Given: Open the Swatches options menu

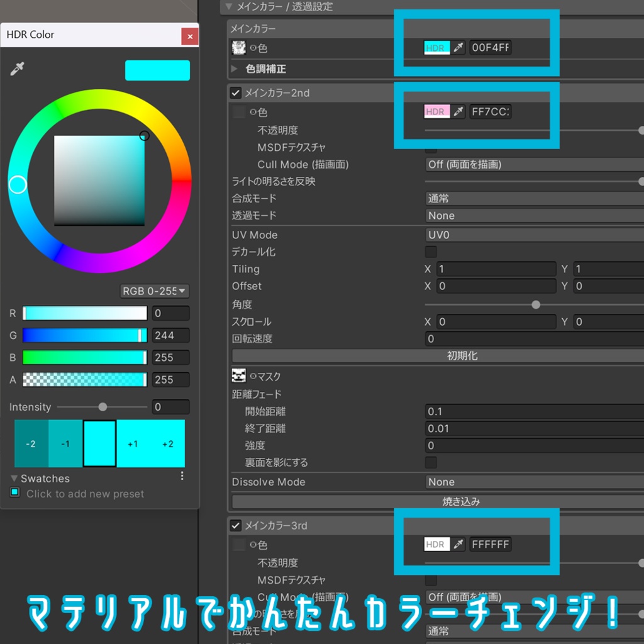Looking at the screenshot, I should [x=182, y=475].
